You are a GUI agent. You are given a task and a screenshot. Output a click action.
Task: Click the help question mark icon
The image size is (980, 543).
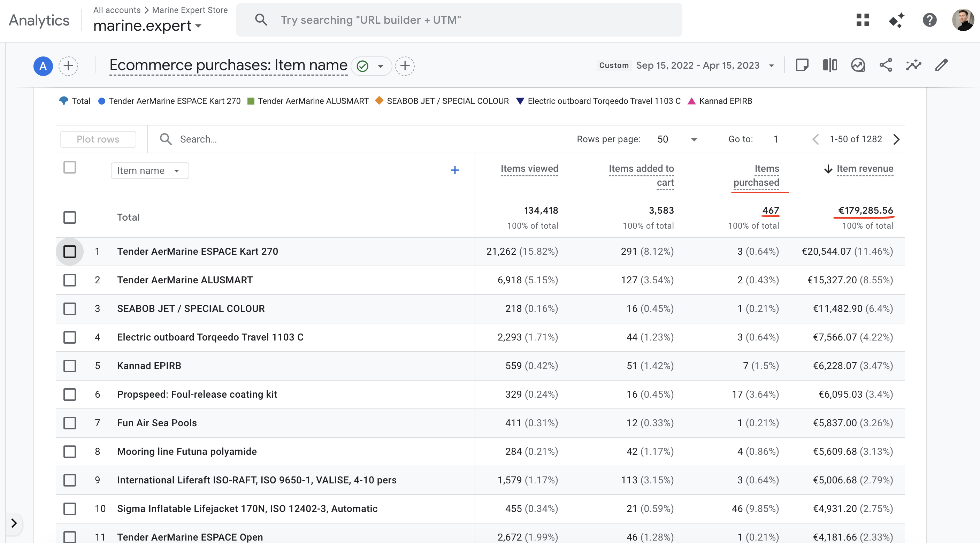929,20
